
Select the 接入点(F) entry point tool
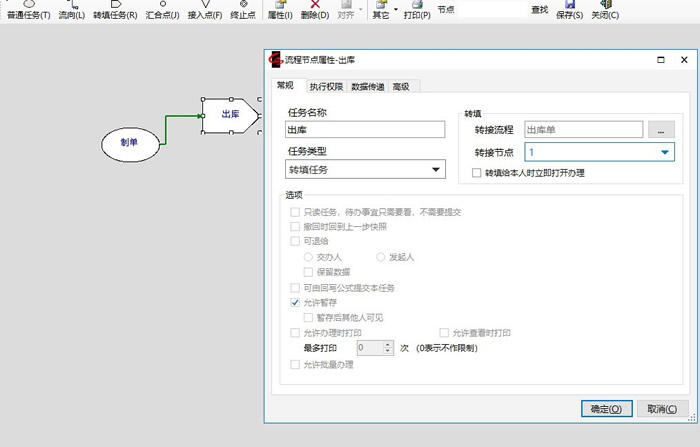(x=205, y=11)
